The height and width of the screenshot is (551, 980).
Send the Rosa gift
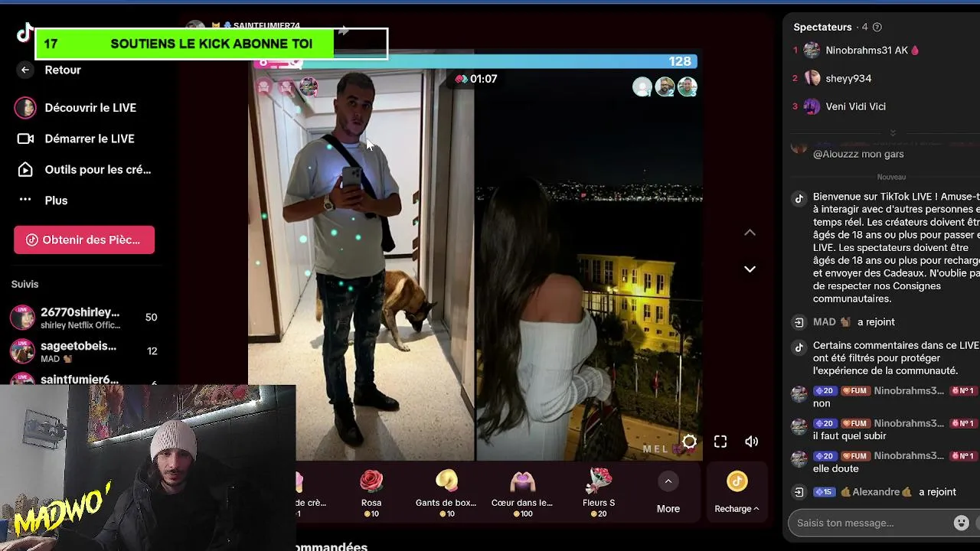click(371, 494)
